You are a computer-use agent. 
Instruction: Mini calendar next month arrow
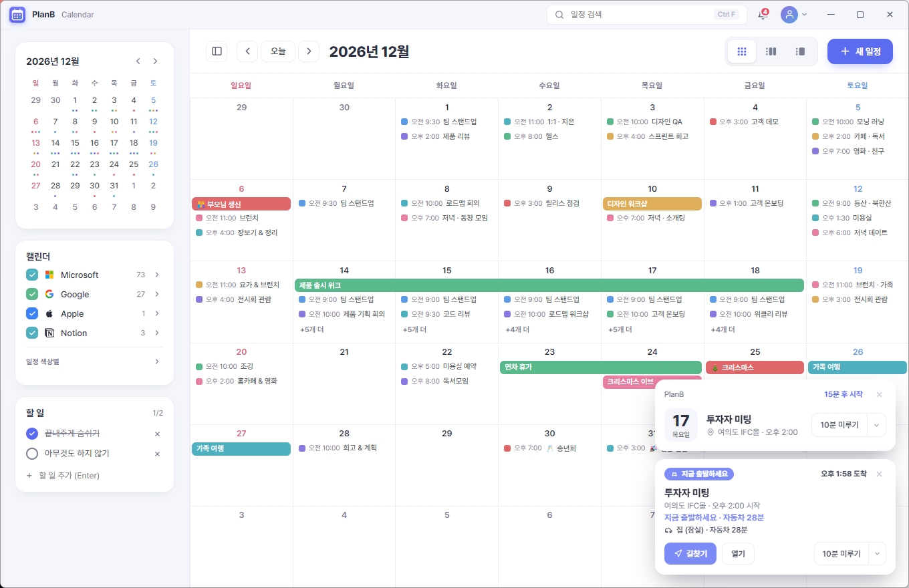[156, 61]
